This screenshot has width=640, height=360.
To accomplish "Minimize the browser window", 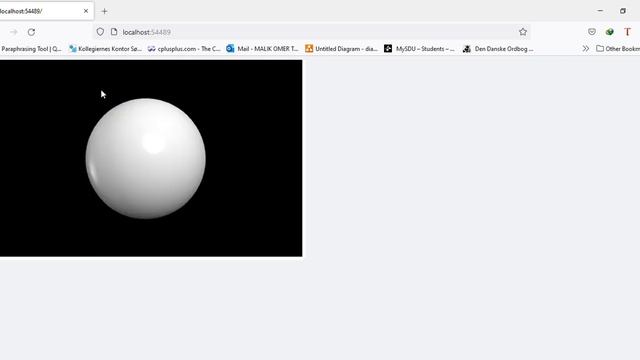I will pos(600,11).
